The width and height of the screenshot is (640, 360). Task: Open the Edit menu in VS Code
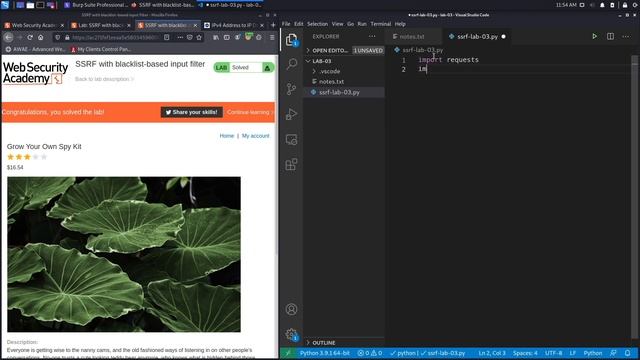click(299, 24)
